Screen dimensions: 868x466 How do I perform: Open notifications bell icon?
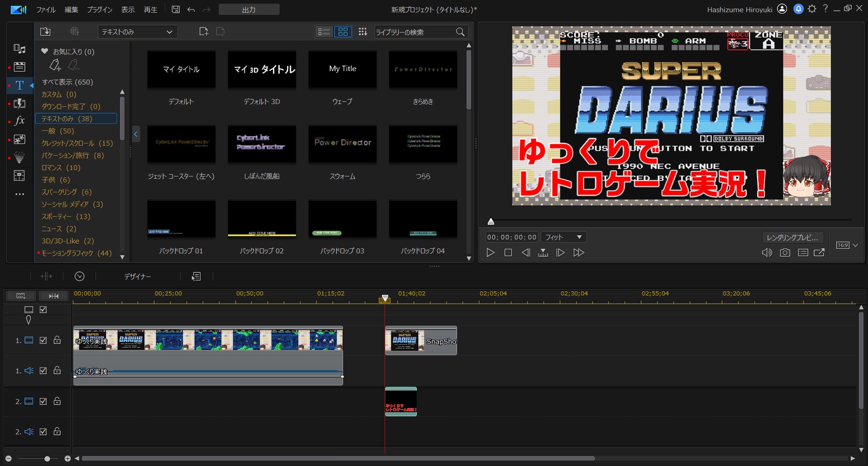pyautogui.click(x=799, y=9)
